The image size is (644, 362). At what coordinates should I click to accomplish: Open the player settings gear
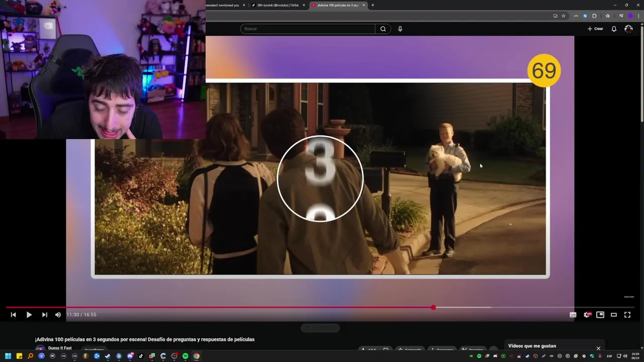click(x=587, y=315)
